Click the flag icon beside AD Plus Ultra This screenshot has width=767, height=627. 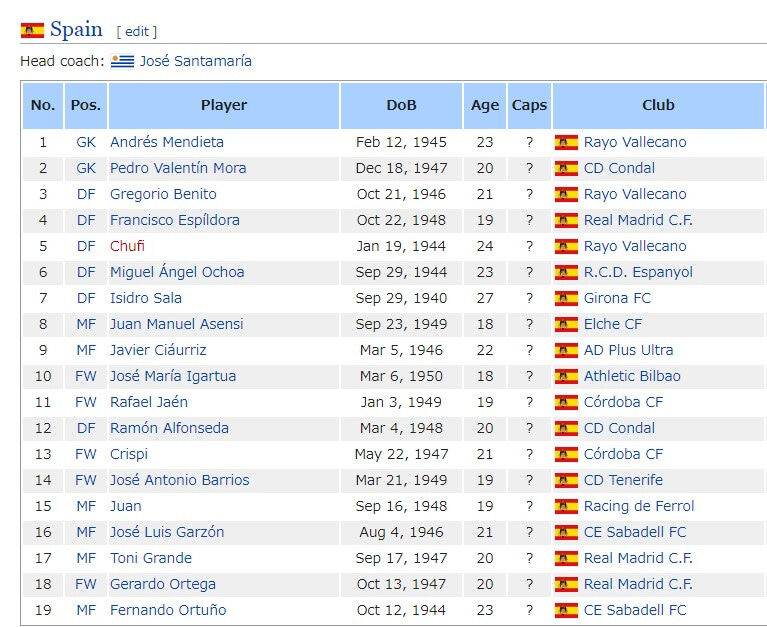[566, 350]
